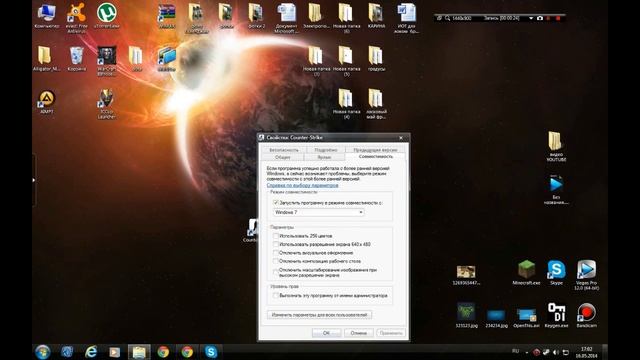The width and height of the screenshot is (640, 360).
Task: Open the Bandicam desktop shortcut
Action: click(x=586, y=315)
